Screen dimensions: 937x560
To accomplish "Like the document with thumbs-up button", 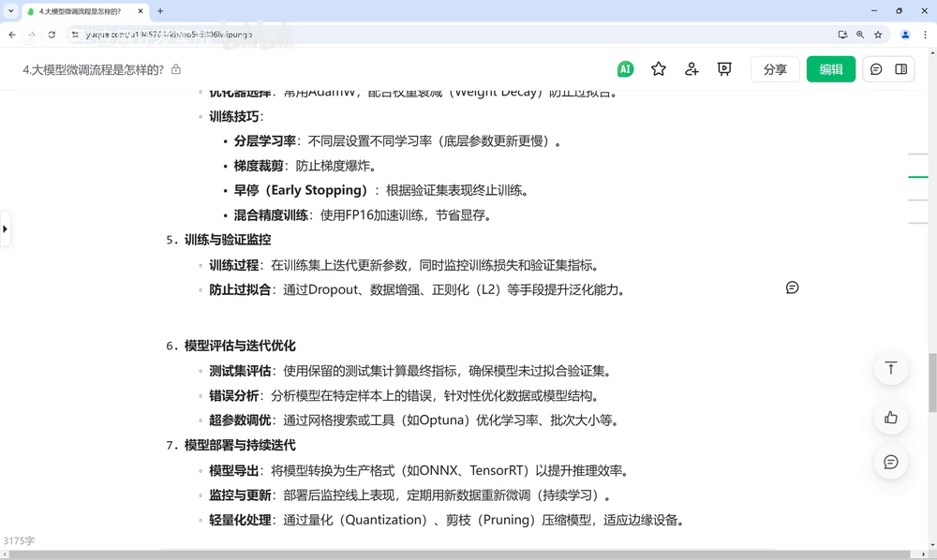I will (891, 418).
